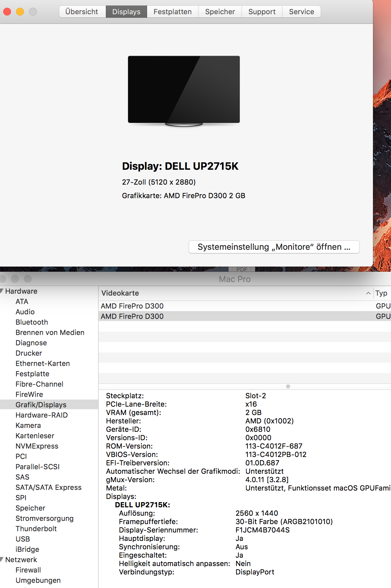Click Systemeinstellung Monitore öffnen button

coord(274,247)
